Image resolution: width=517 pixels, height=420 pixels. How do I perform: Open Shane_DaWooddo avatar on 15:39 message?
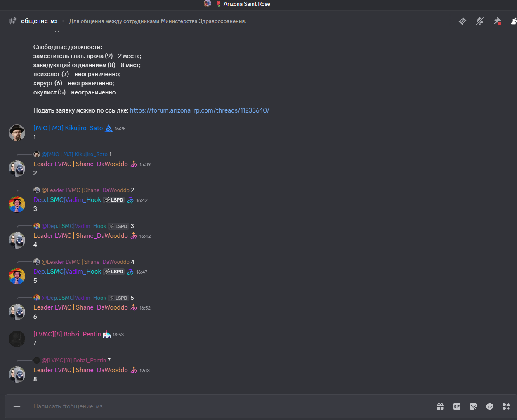pyautogui.click(x=17, y=169)
